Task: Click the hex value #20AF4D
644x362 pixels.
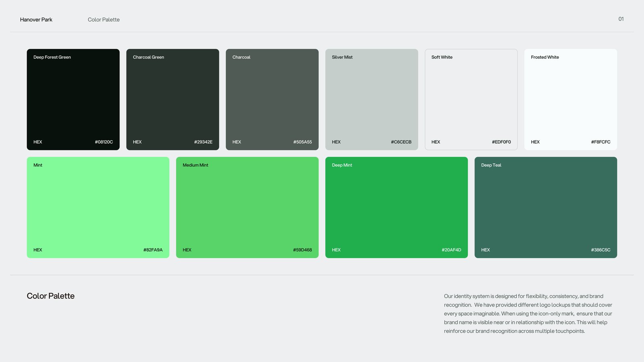Action: click(x=452, y=250)
